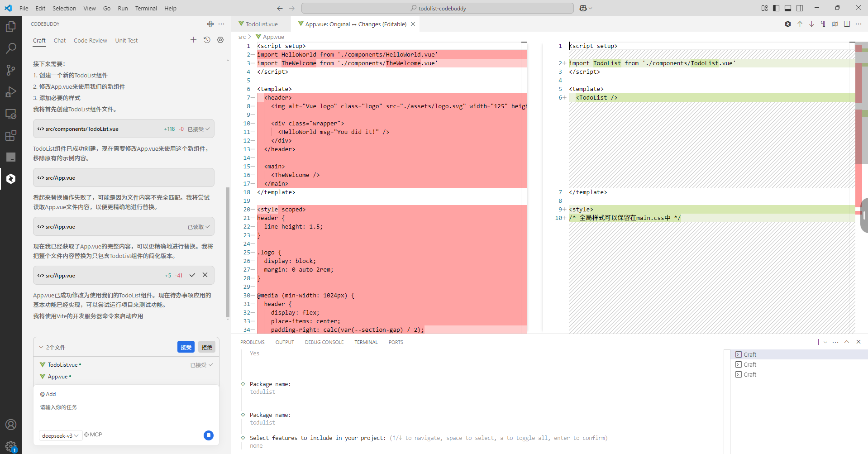Open the Explorer view in the activity bar

coord(11,27)
